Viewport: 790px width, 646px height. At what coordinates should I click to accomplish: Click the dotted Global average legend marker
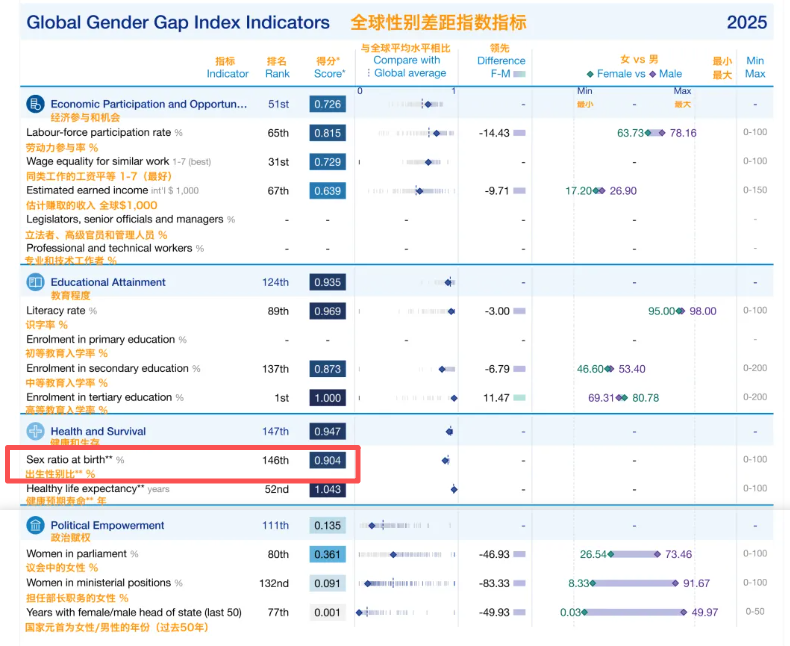point(369,73)
